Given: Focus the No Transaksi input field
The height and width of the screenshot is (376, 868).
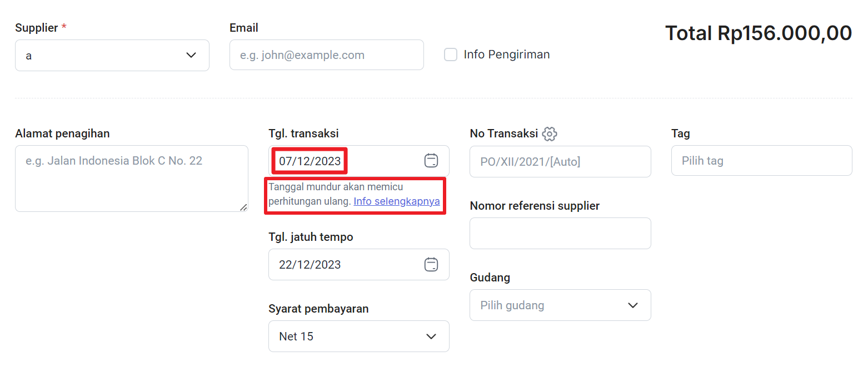Looking at the screenshot, I should click(x=560, y=161).
